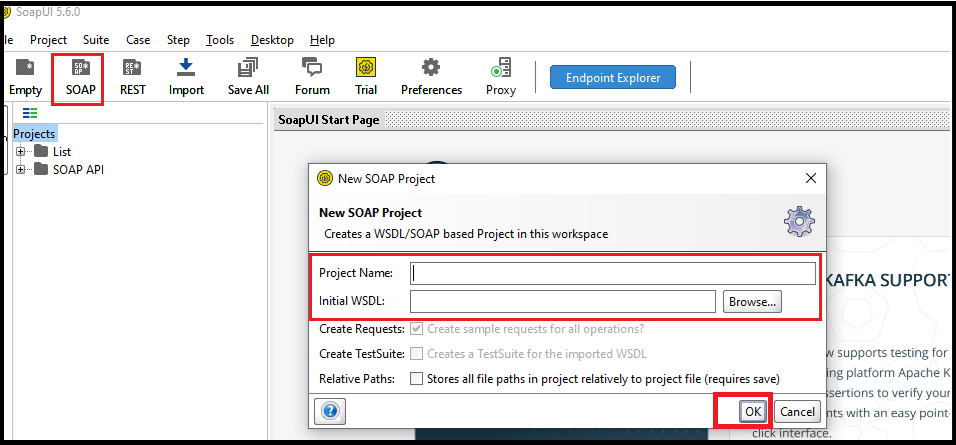Open the dialog help question-mark icon
The image size is (956, 445).
tap(330, 411)
